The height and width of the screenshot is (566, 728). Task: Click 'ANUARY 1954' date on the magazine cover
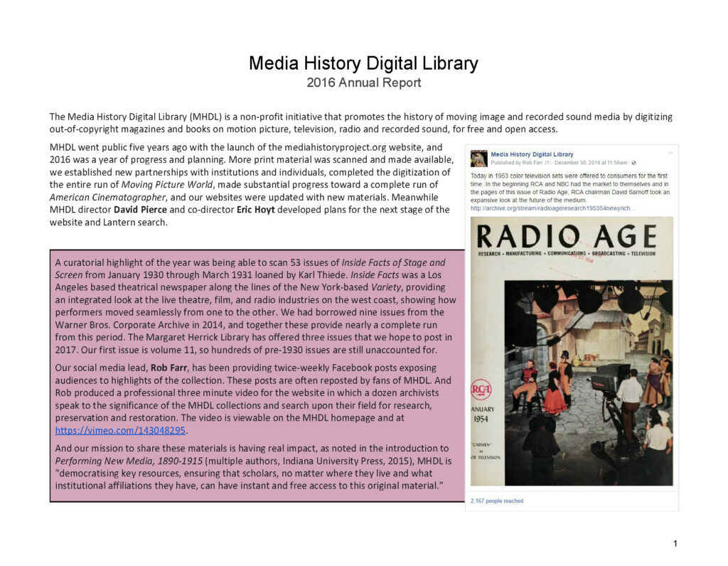(x=483, y=414)
